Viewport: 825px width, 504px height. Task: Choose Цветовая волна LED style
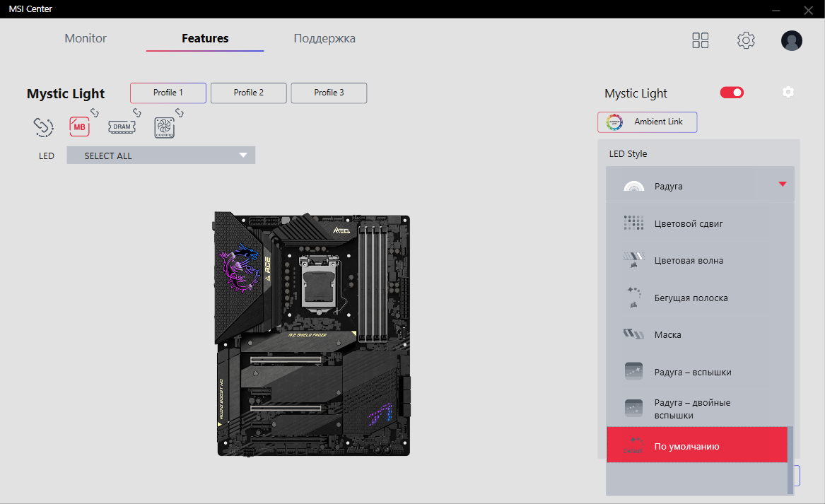(x=696, y=260)
